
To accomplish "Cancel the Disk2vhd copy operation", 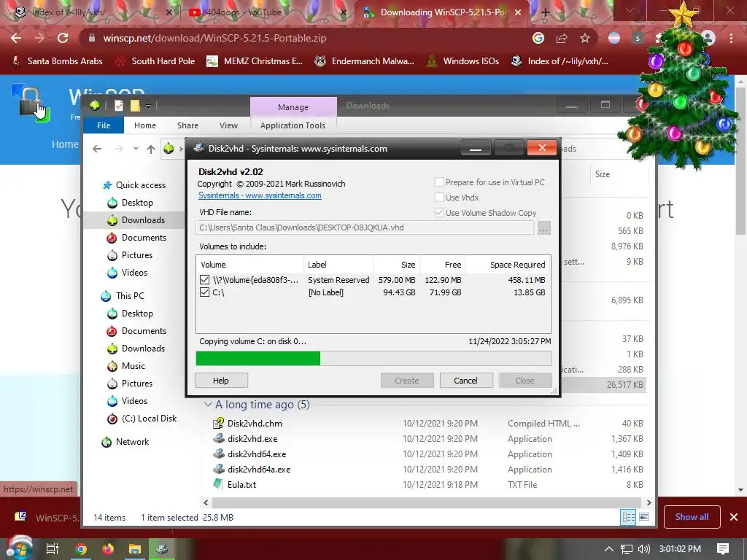I will tap(465, 381).
